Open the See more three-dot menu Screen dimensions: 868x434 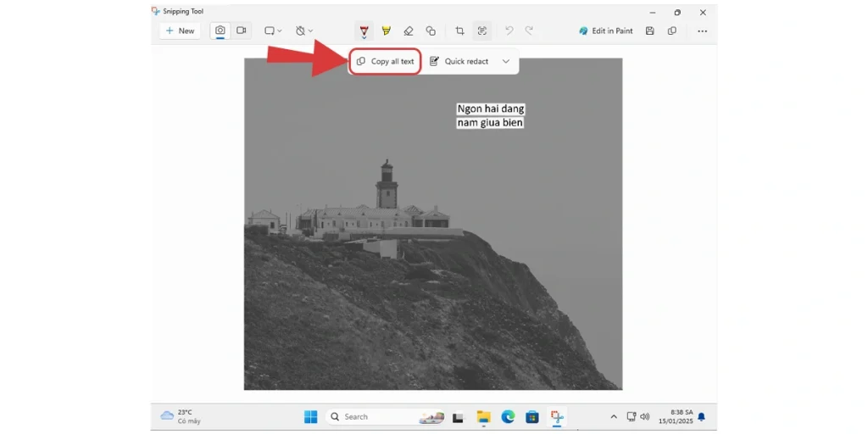pyautogui.click(x=702, y=31)
